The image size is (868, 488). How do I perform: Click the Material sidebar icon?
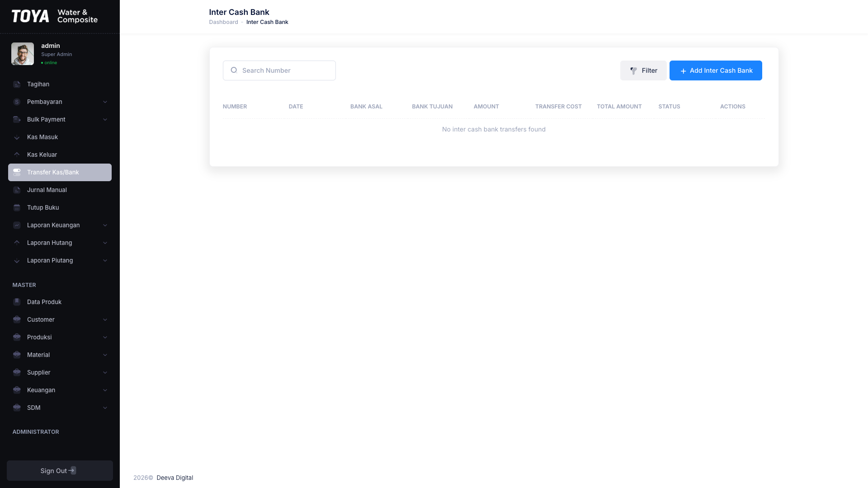point(17,355)
